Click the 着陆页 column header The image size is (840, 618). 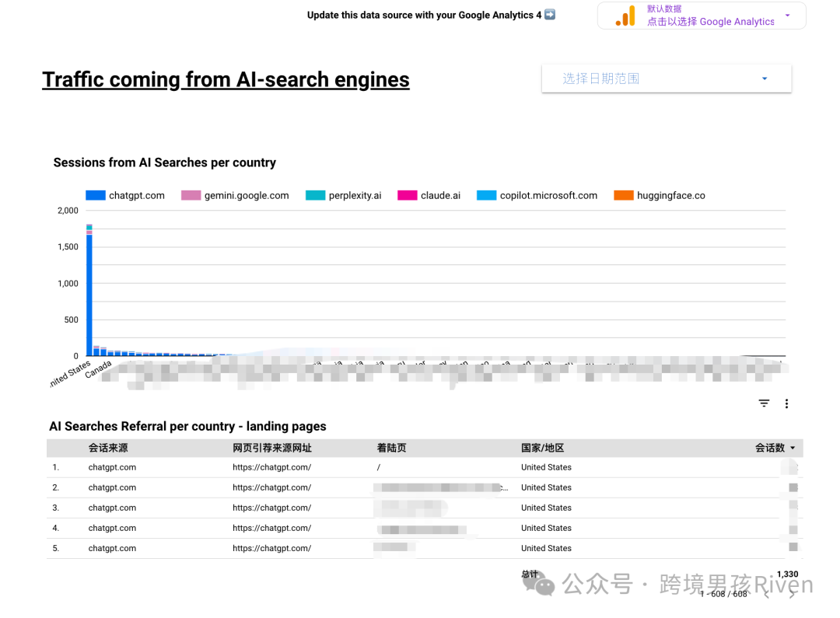click(391, 448)
